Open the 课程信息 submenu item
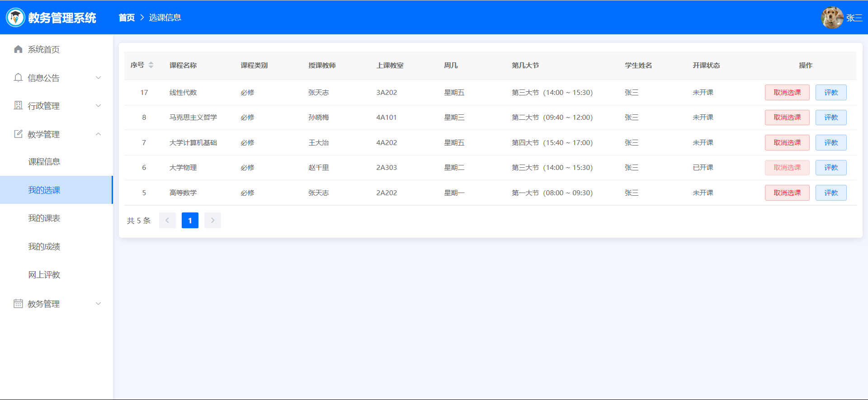This screenshot has width=868, height=400. 57,162
